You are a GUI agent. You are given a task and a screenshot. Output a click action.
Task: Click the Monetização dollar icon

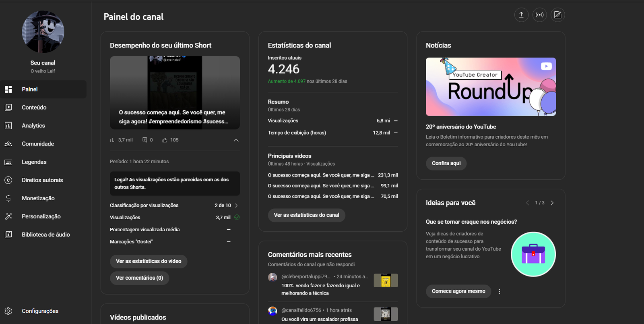[x=8, y=198]
